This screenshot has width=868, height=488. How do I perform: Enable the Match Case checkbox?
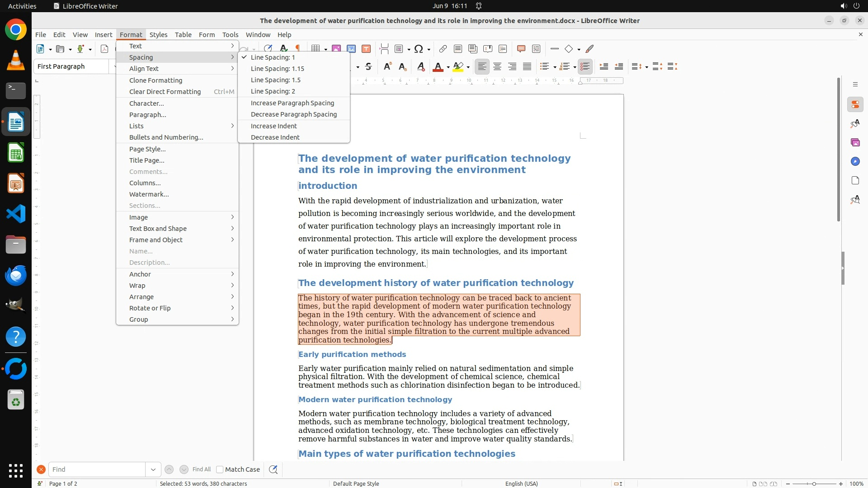tap(220, 469)
